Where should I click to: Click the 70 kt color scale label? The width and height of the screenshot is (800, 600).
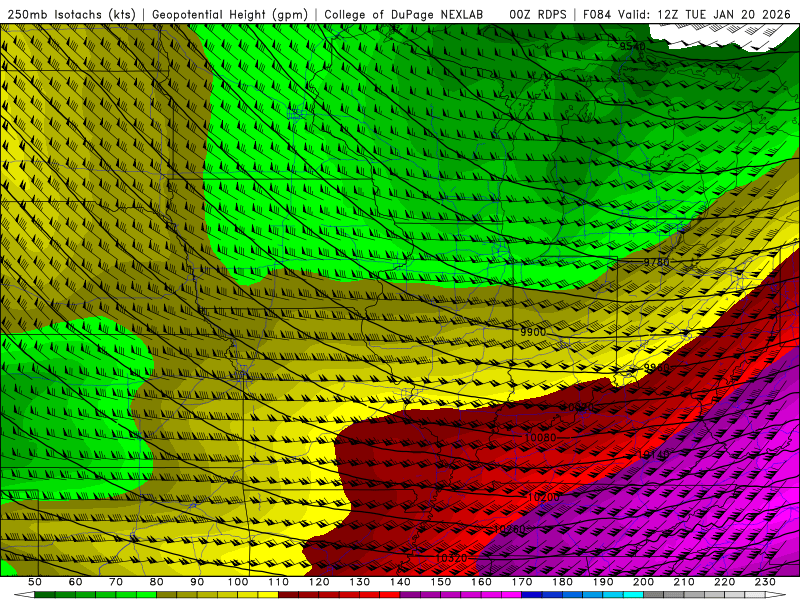click(116, 582)
